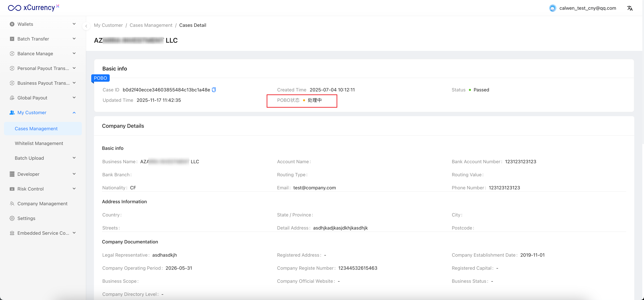The width and height of the screenshot is (644, 300).
Task: Click the language translate icon
Action: pyautogui.click(x=630, y=8)
